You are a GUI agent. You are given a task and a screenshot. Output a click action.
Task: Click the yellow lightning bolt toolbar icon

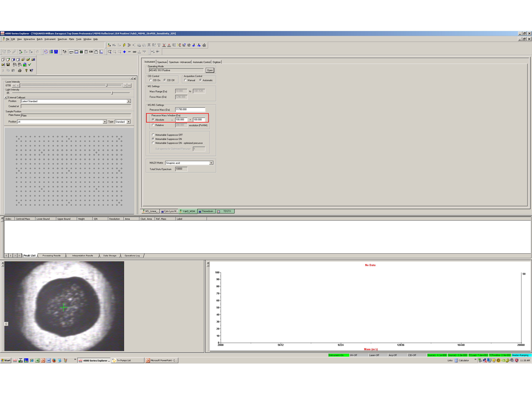[124, 45]
